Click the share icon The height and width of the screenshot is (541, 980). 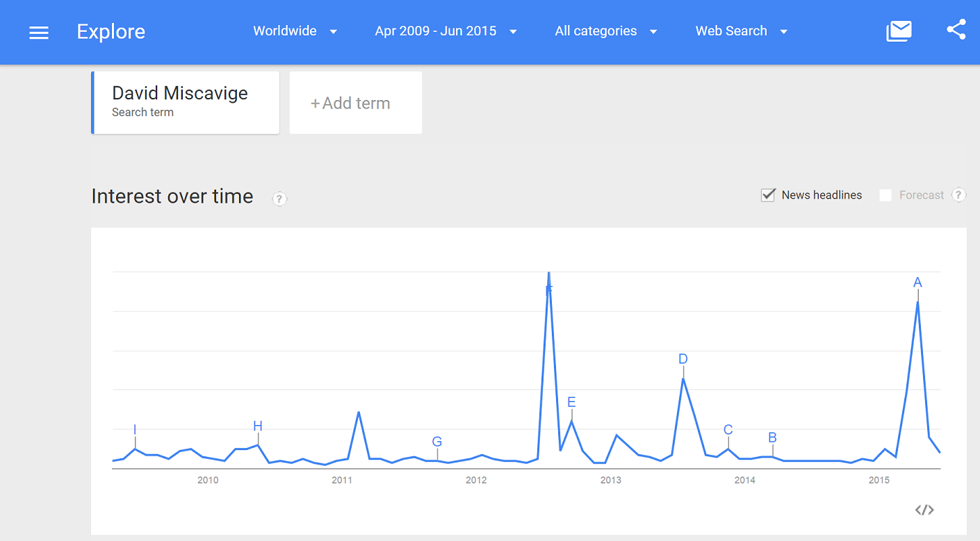[956, 31]
